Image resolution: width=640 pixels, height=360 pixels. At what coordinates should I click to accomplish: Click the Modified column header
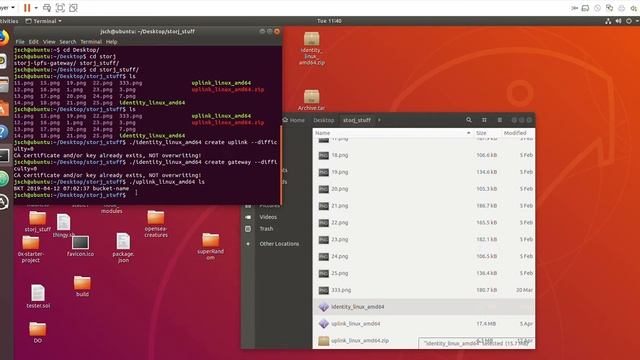[518, 133]
